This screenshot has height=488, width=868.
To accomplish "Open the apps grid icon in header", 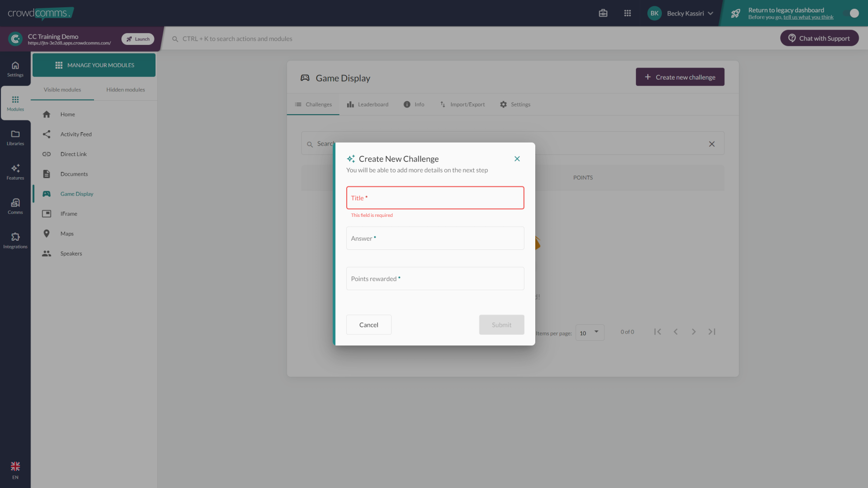I will (x=627, y=13).
